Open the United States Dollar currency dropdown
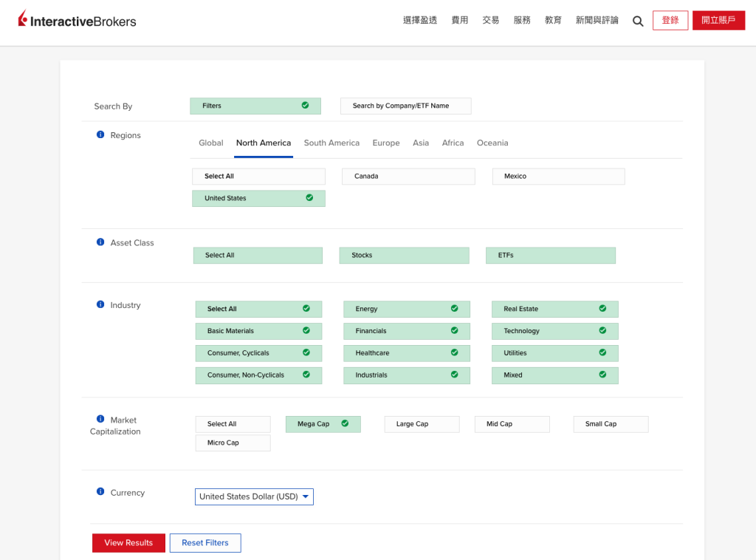Viewport: 756px width, 560px height. [254, 496]
